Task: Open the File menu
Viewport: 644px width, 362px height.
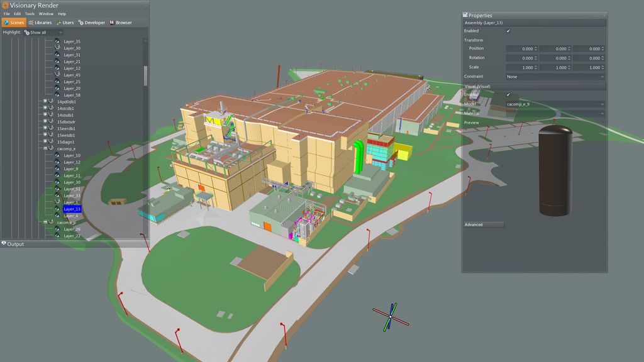Action: click(6, 14)
